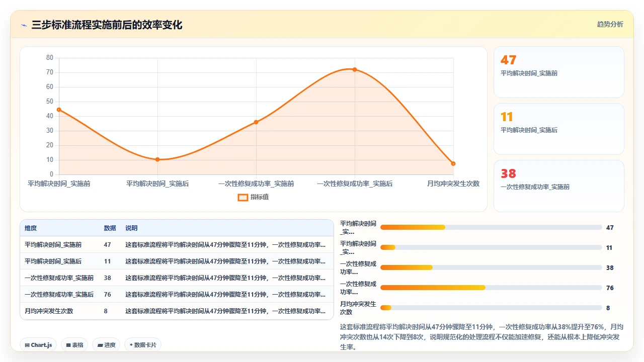Click the progress bar valued 47
The image size is (644, 362).
tap(491, 227)
